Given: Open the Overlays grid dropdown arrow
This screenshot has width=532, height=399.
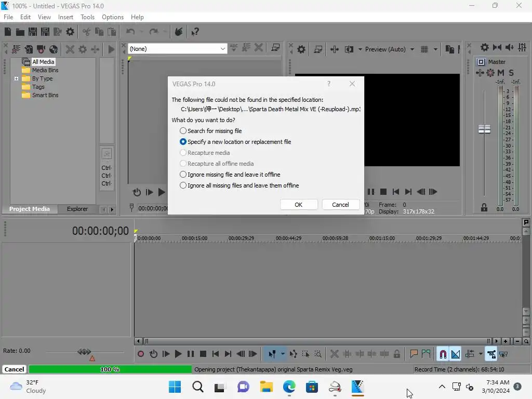Looking at the screenshot, I should coord(435,49).
